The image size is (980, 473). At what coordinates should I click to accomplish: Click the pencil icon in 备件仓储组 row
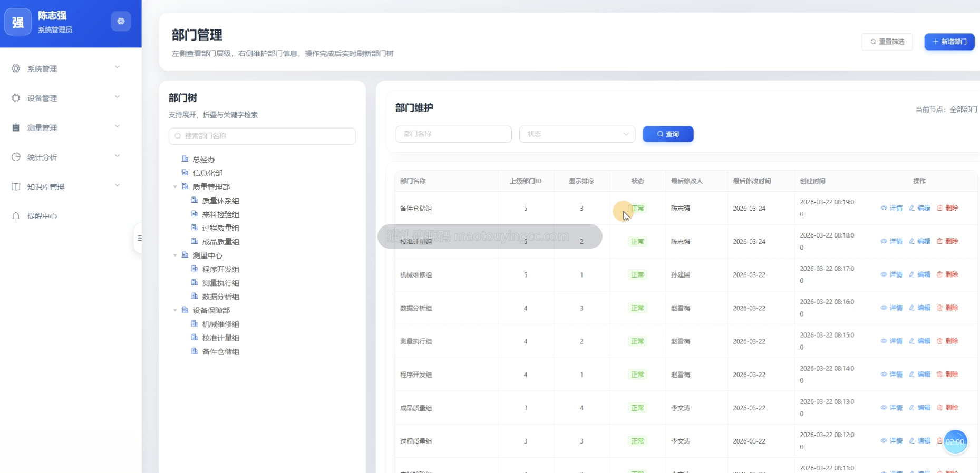tap(911, 208)
